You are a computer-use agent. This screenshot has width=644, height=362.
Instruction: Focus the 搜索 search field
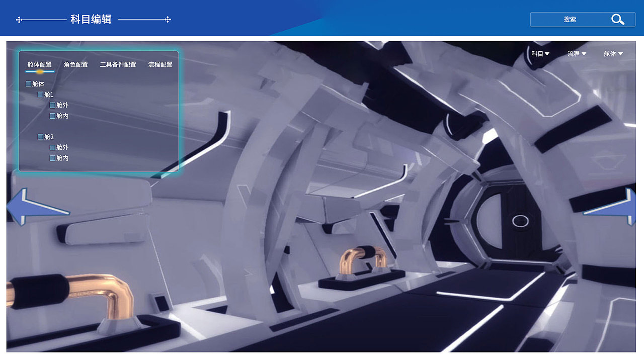[583, 20]
